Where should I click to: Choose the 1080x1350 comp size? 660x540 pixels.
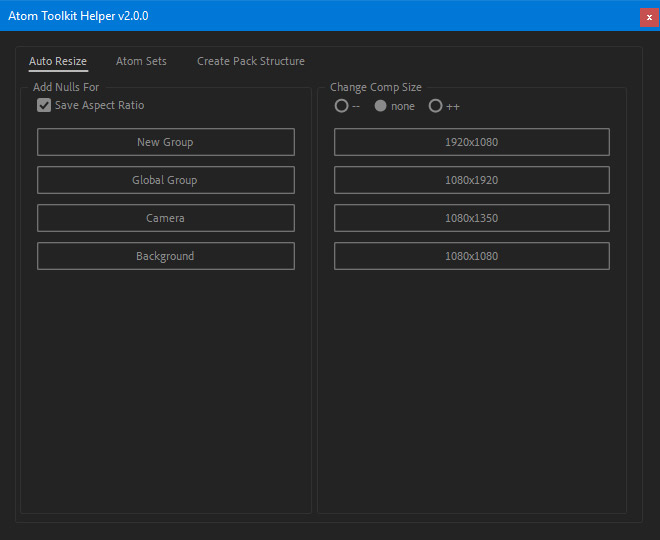472,218
